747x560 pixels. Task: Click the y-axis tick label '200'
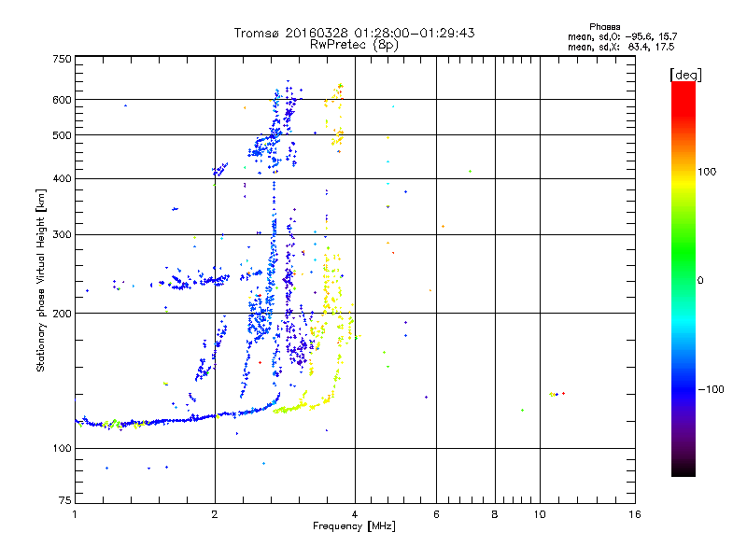point(62,314)
